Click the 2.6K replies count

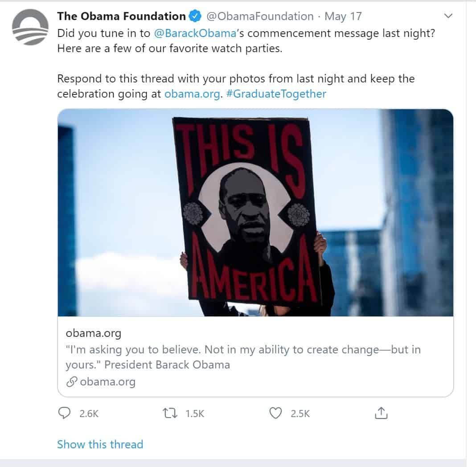89,414
